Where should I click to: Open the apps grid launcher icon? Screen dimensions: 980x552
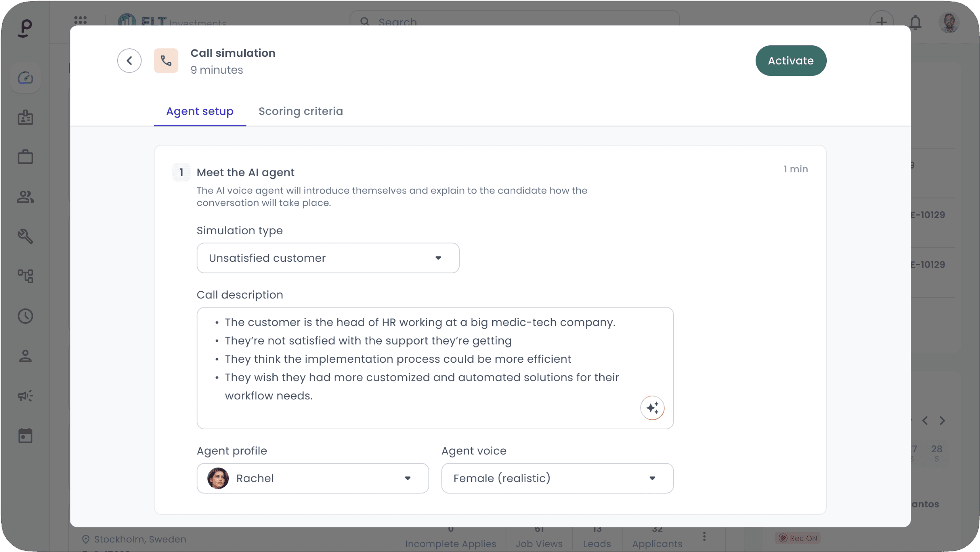[x=80, y=20]
